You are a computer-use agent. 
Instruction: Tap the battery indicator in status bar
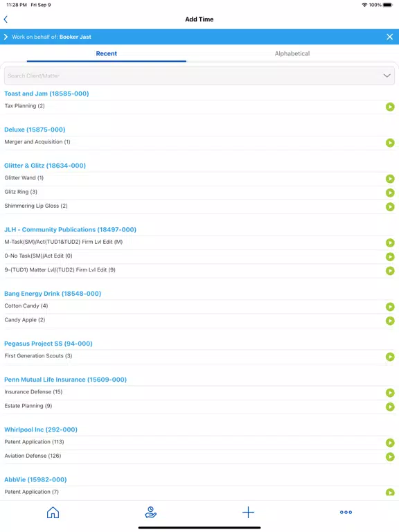(x=388, y=5)
